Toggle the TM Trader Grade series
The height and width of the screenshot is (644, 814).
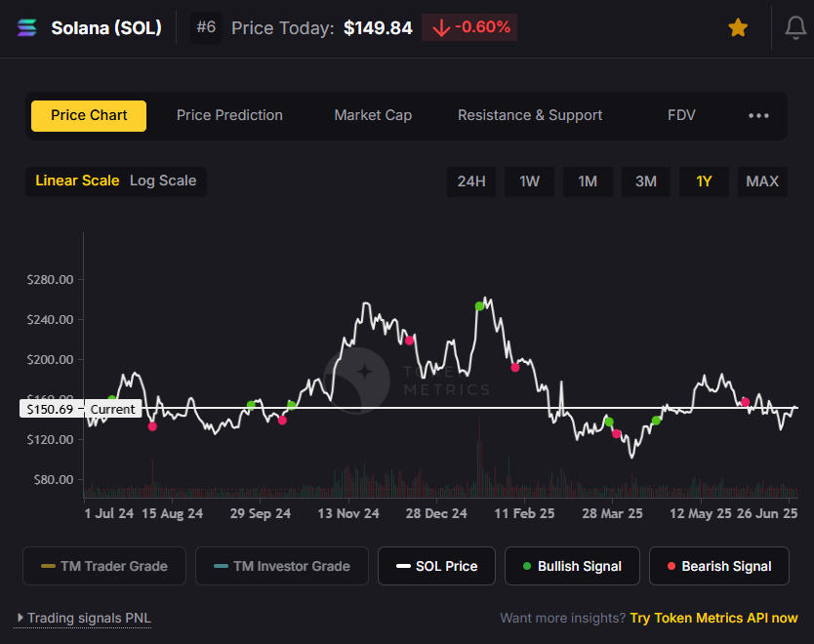click(x=104, y=566)
